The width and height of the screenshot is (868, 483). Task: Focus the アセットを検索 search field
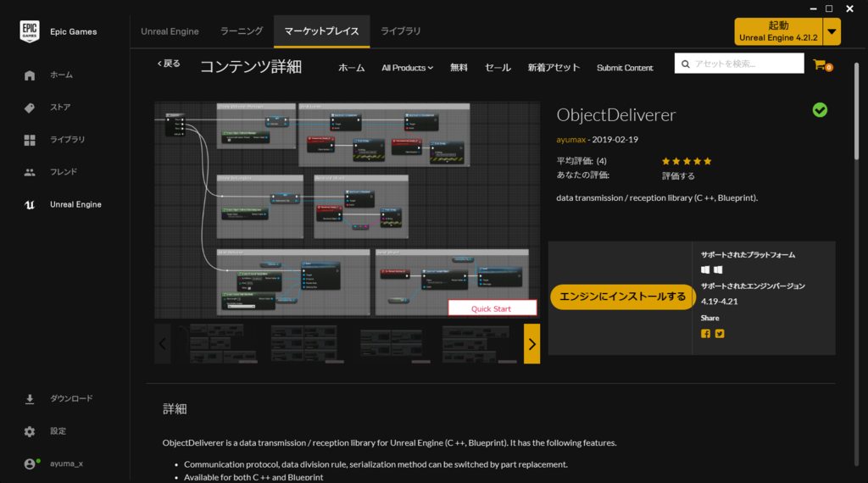click(739, 64)
